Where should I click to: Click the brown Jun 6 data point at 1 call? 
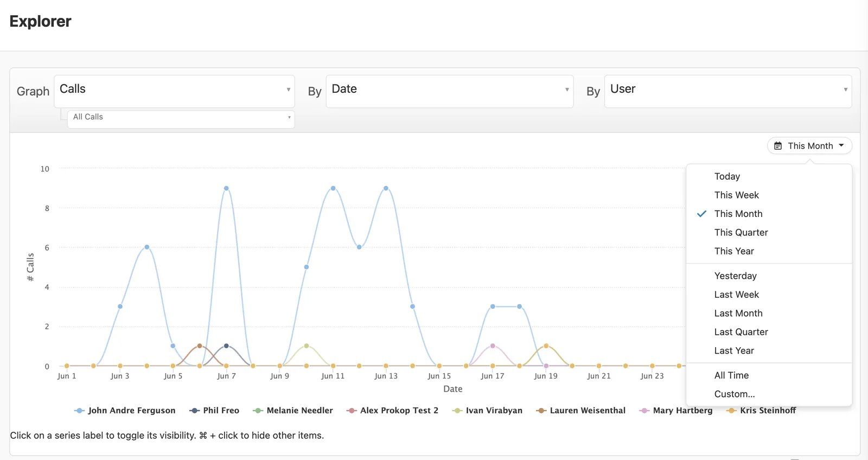tap(200, 346)
